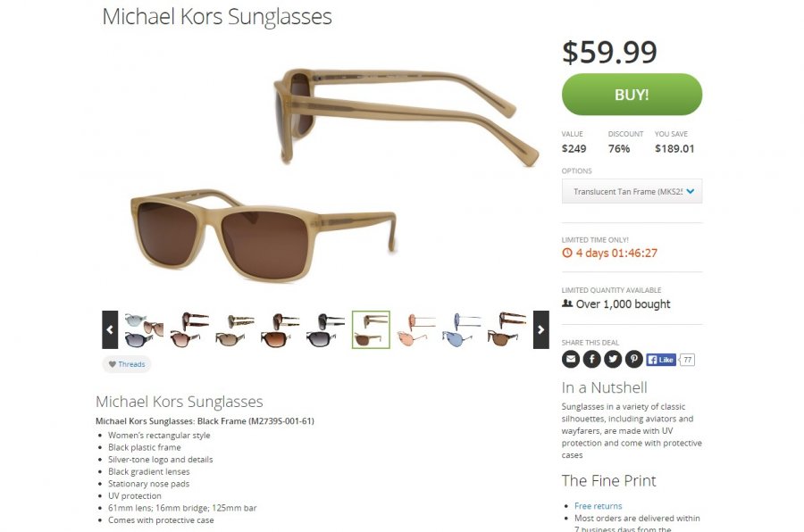The image size is (804, 532).
Task: Go to previous thumbnail set arrow
Action: [x=110, y=329]
